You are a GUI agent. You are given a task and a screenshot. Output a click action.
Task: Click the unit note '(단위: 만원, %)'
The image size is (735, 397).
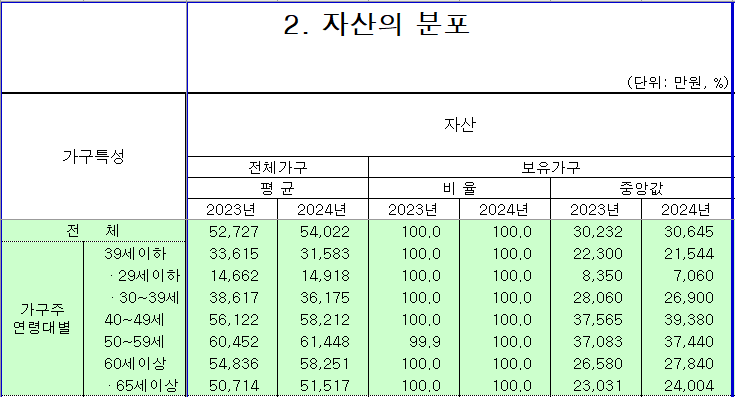pos(678,82)
